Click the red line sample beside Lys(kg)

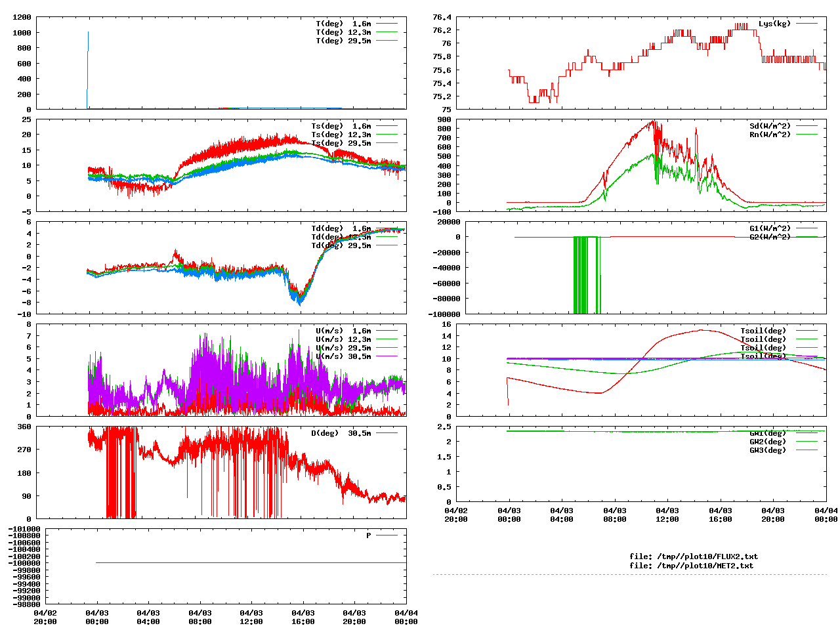tap(807, 24)
